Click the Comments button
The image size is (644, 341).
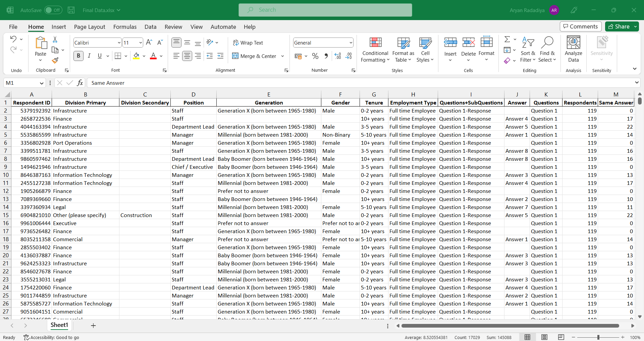(580, 26)
